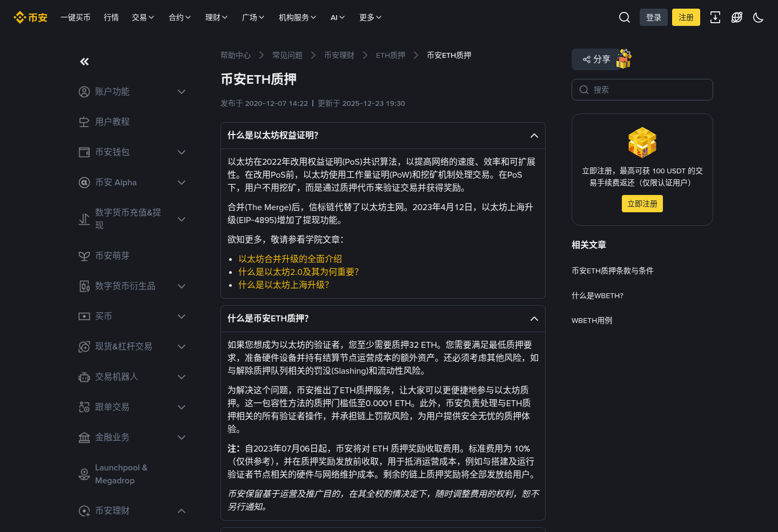The width and height of the screenshot is (778, 532).
Task: Open the 一键买币 menu item
Action: tap(76, 17)
